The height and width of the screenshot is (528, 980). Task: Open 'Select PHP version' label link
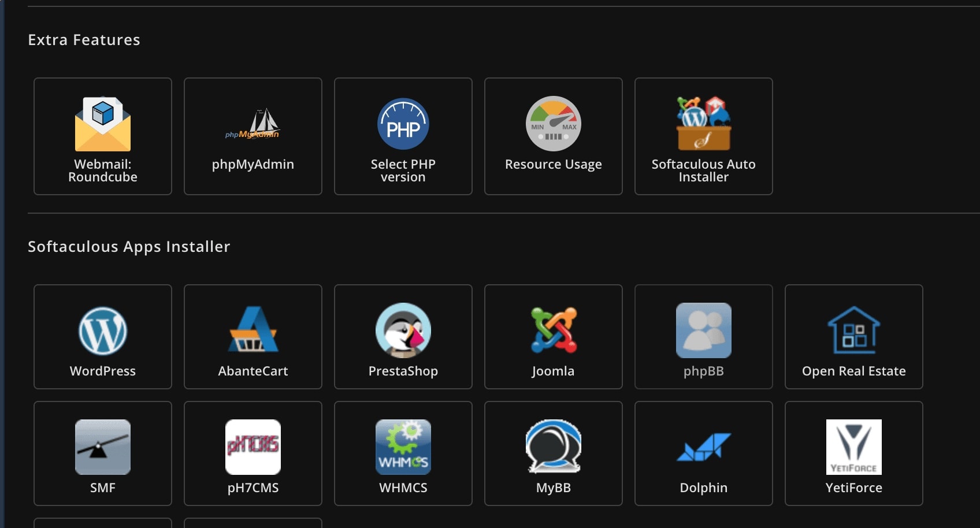click(x=403, y=170)
